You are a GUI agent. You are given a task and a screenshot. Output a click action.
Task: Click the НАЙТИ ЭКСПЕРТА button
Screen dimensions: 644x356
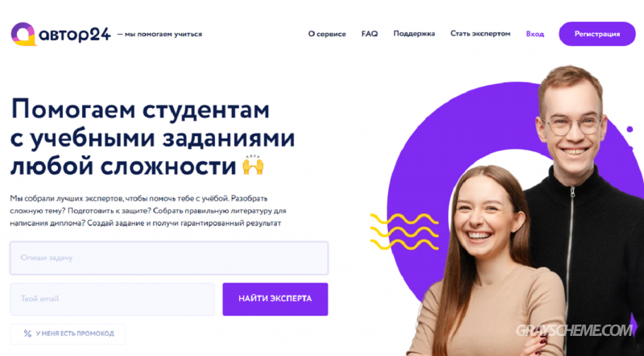point(275,299)
